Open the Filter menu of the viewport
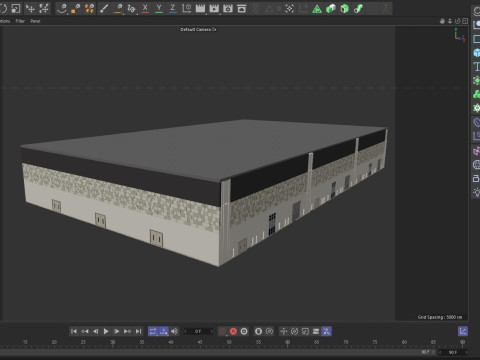This screenshot has width=480, height=360. pyautogui.click(x=20, y=21)
